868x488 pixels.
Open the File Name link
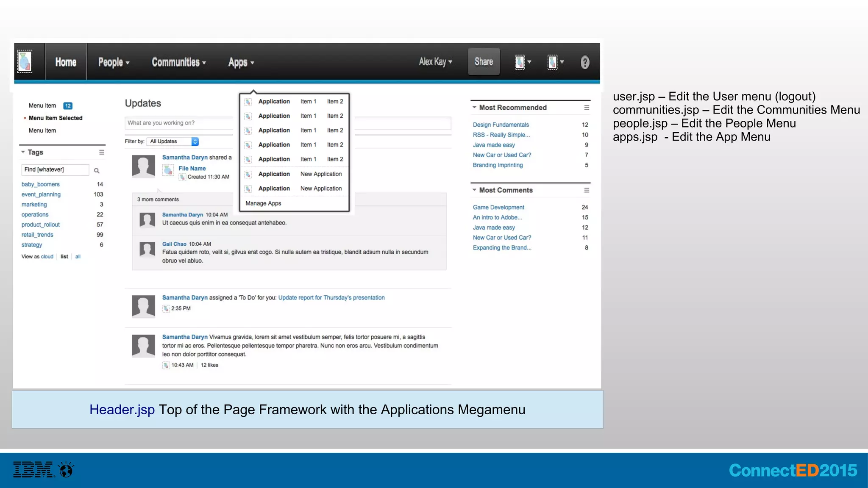tap(192, 169)
